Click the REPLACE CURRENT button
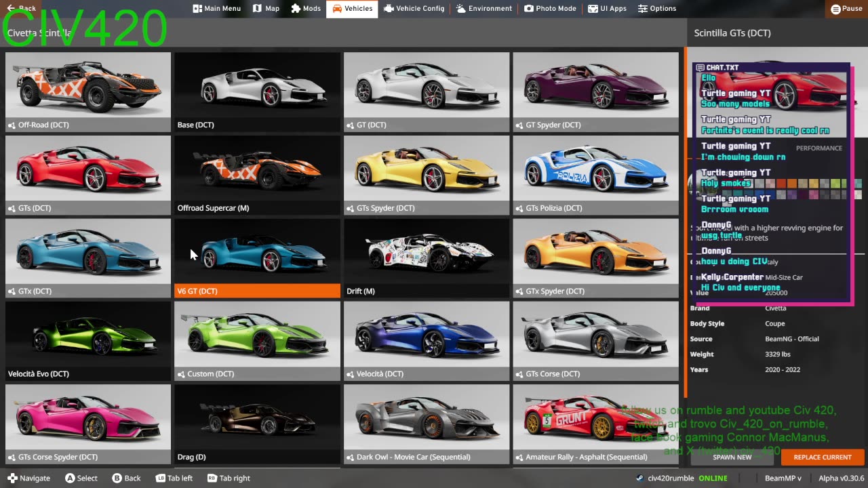The width and height of the screenshot is (868, 488). click(823, 457)
